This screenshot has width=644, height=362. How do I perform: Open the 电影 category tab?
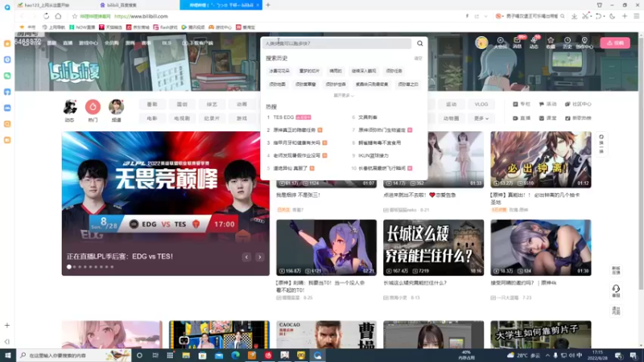(x=152, y=118)
